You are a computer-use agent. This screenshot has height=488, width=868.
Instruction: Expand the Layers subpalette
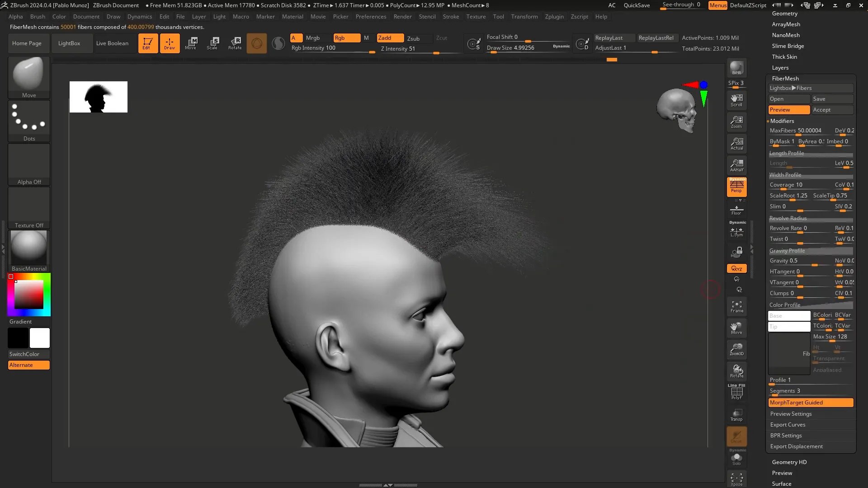(x=780, y=68)
